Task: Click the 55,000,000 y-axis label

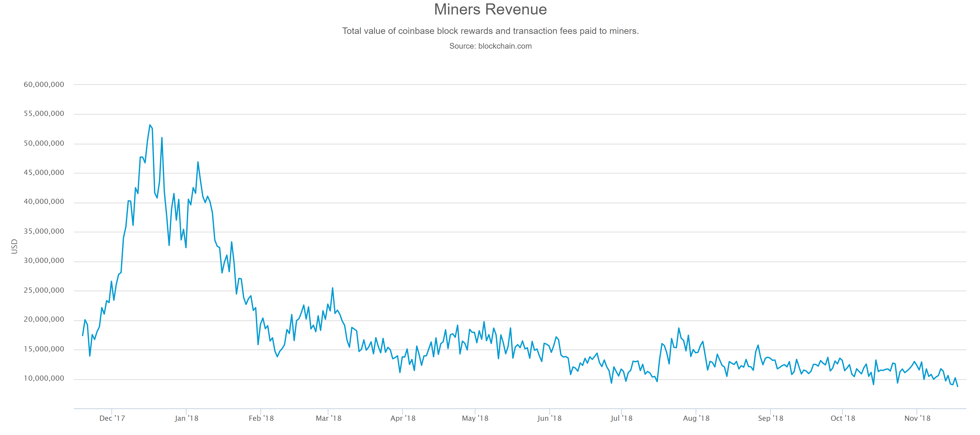Action: click(44, 114)
